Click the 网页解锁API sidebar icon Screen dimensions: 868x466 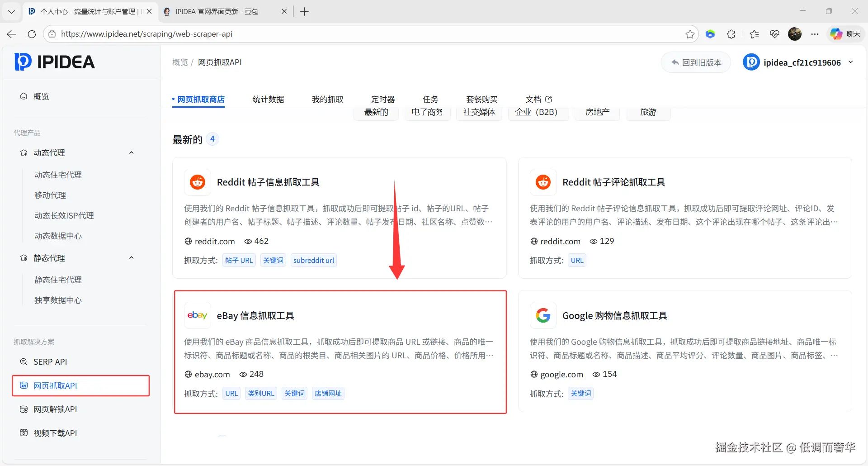click(24, 409)
